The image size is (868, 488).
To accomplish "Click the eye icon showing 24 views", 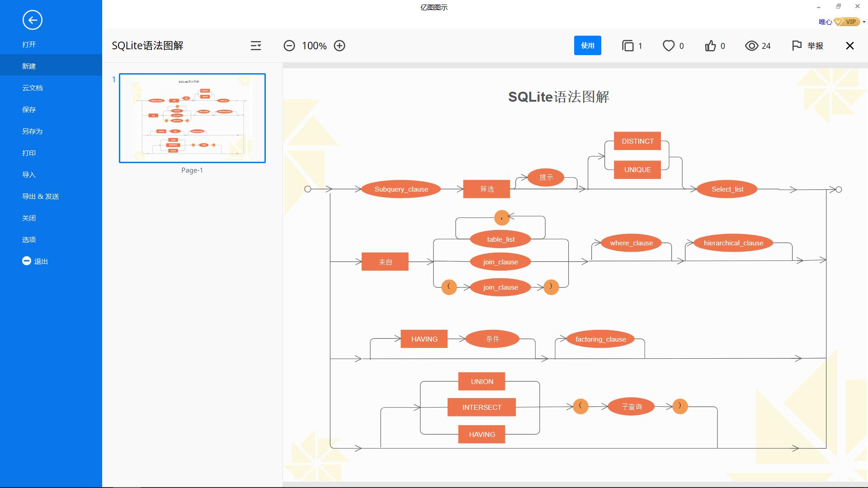I will [x=751, y=46].
